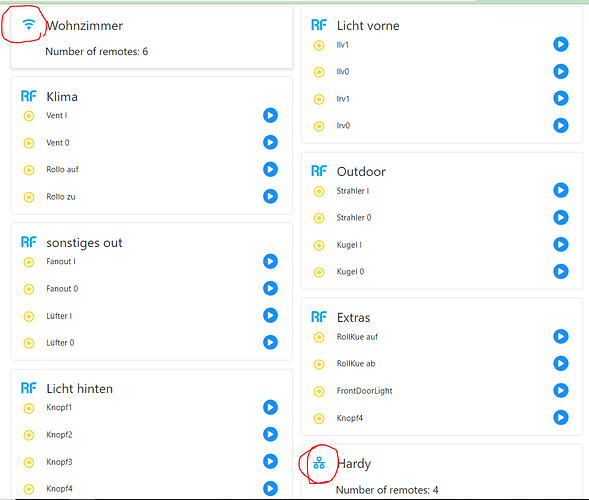Click yellow circle icon beside Strahler I
589x500 pixels.
click(x=319, y=191)
